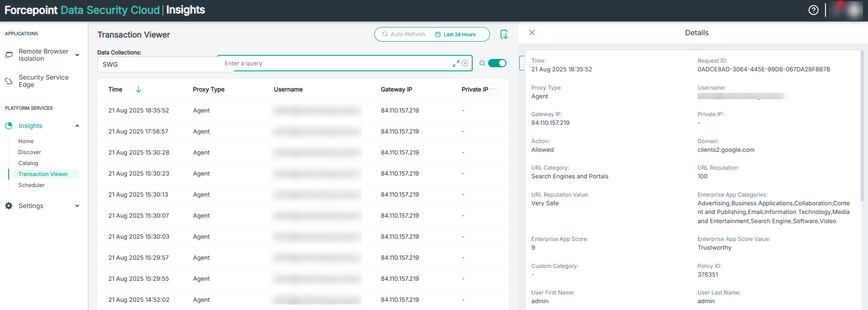Close the Details panel
The height and width of the screenshot is (310, 868).
[532, 32]
